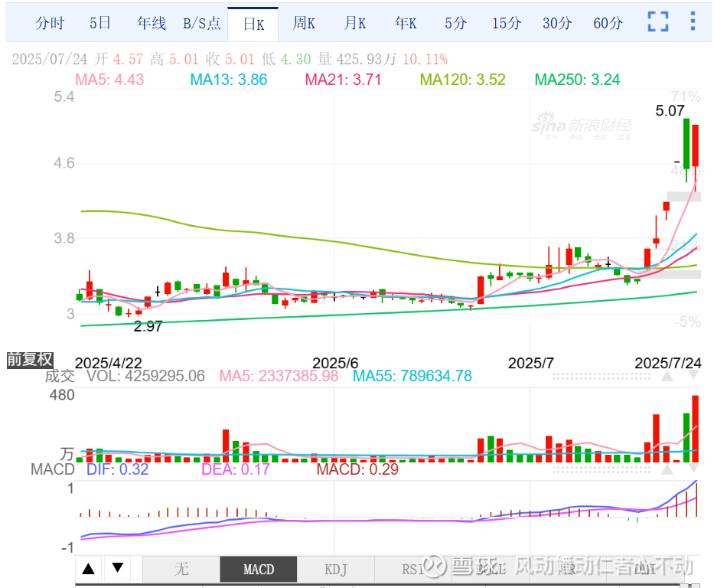The image size is (714, 588).
Task: Select the 15分 interval tab
Action: [x=507, y=23]
